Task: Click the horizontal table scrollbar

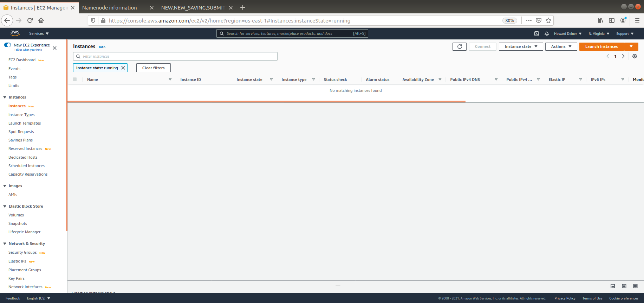Action: point(266,101)
